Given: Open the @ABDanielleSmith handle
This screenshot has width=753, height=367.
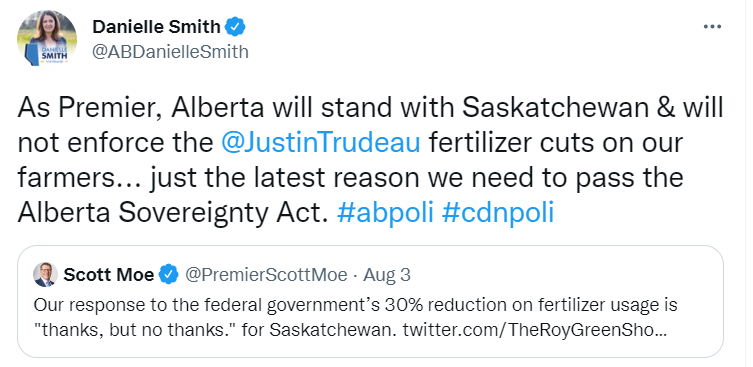Looking at the screenshot, I should point(170,51).
